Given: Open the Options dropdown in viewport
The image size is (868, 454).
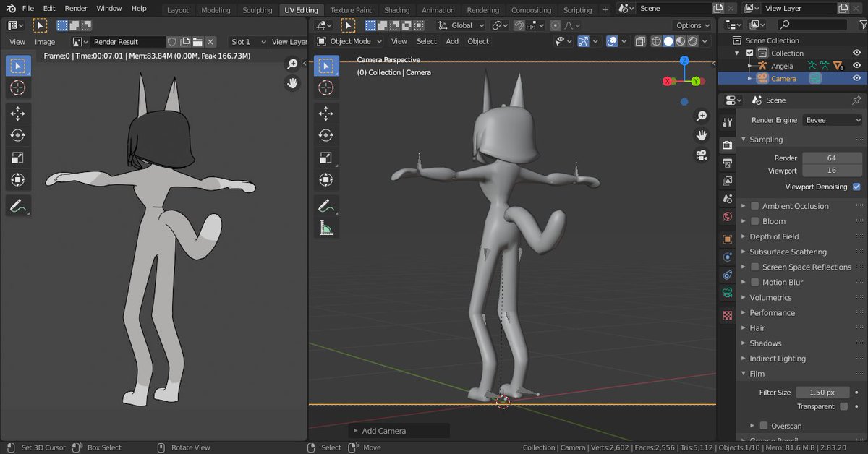Looking at the screenshot, I should click(x=693, y=25).
